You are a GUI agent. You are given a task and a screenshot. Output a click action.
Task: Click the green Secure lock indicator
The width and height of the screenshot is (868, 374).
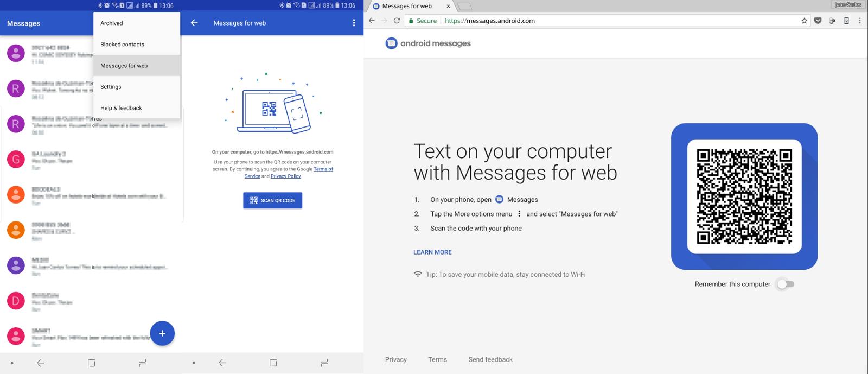pos(423,21)
